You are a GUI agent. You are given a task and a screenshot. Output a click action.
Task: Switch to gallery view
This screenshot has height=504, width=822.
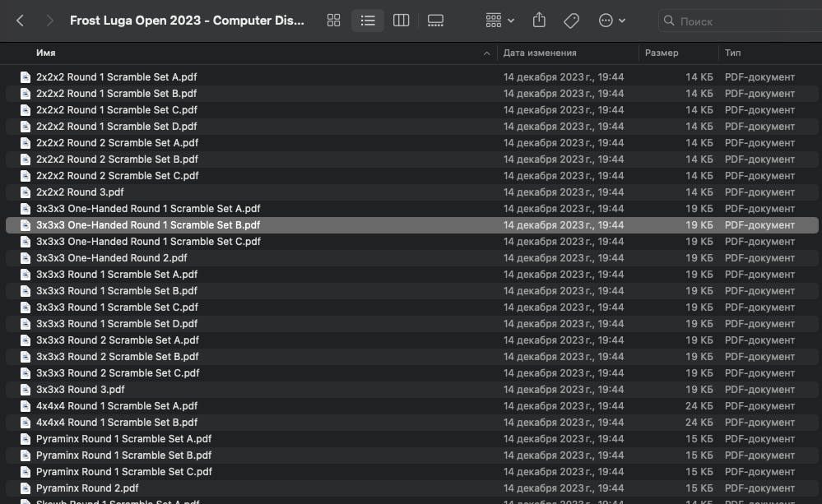tap(436, 21)
